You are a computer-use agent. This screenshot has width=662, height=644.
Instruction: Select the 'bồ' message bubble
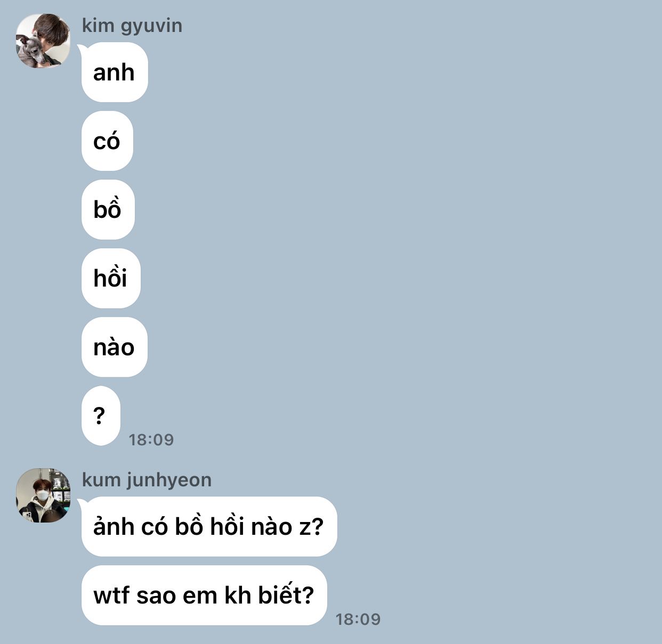[x=108, y=210]
